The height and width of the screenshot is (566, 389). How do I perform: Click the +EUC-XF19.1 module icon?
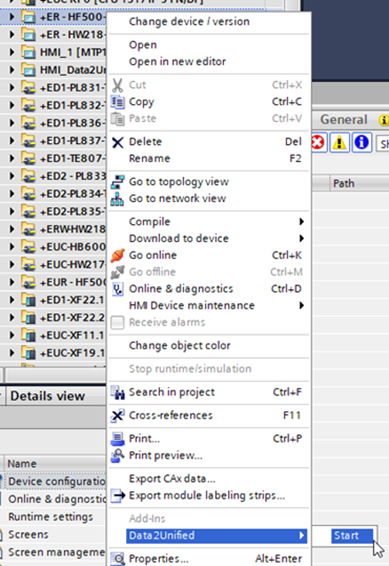tap(28, 353)
